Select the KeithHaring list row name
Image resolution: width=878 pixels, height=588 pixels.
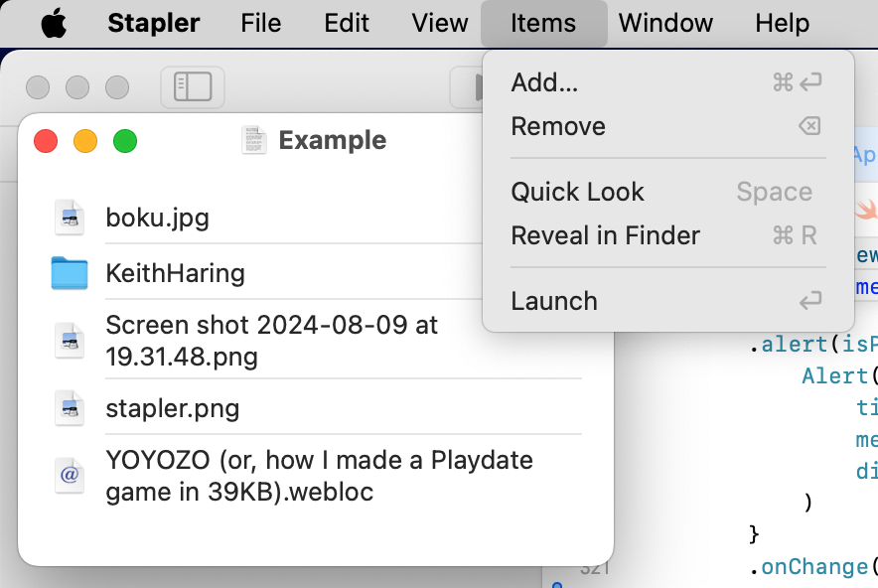(176, 273)
